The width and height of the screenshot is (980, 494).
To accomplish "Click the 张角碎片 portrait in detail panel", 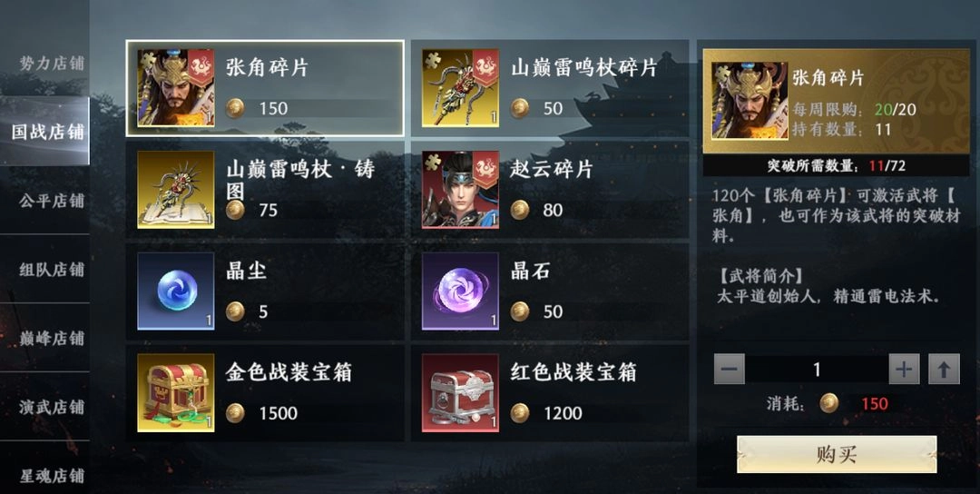I will pos(750,100).
